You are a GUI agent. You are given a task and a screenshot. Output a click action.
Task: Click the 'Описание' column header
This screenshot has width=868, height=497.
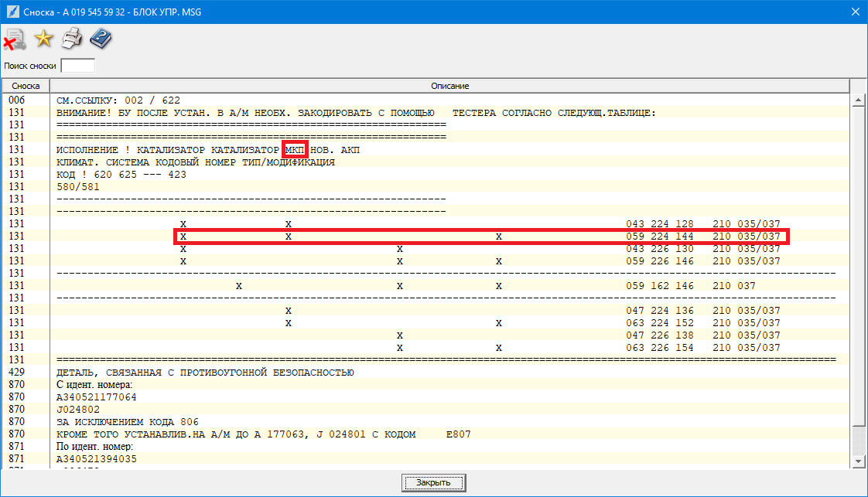pyautogui.click(x=449, y=86)
